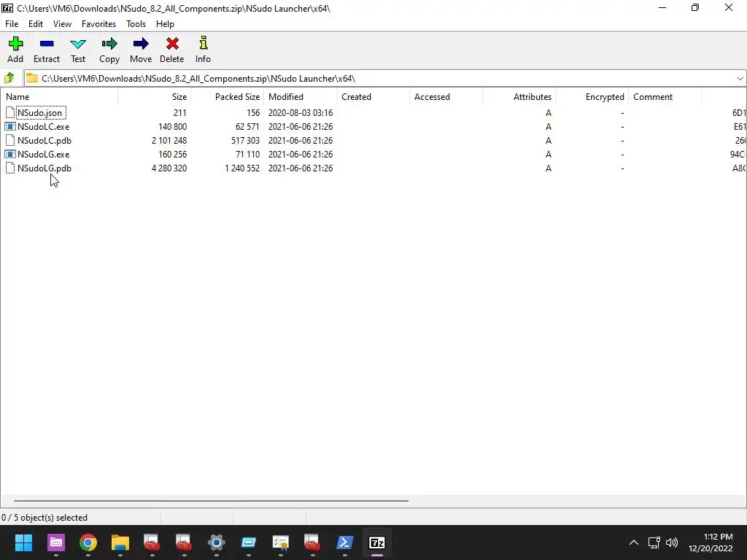
Task: Click the size value 160 256
Action: point(172,155)
